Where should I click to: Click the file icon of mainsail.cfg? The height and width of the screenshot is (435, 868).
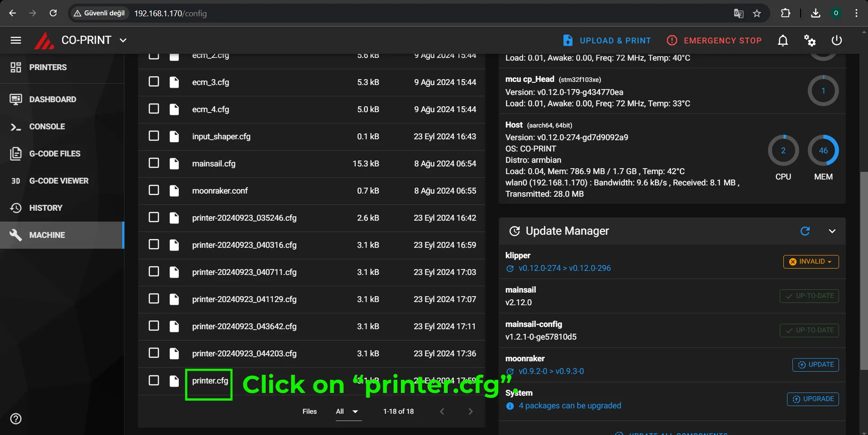[174, 164]
